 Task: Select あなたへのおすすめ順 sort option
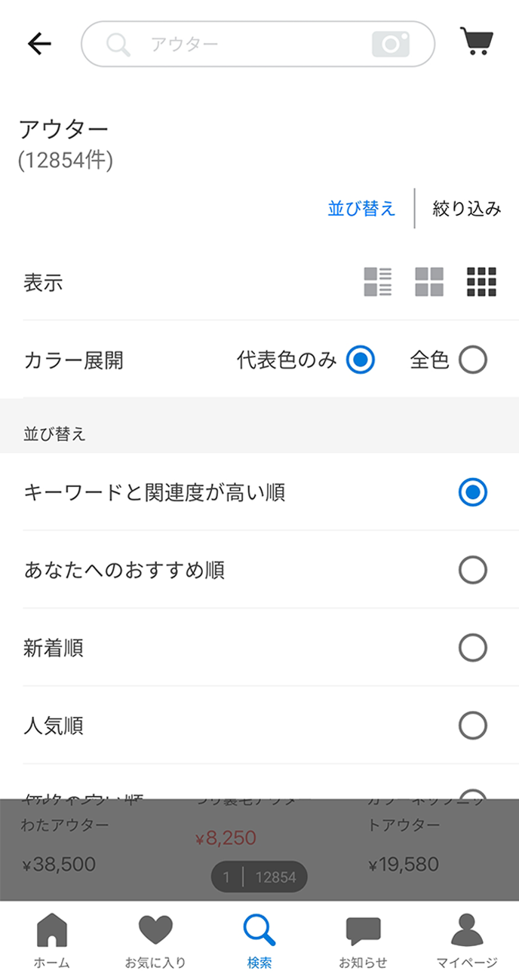click(x=473, y=571)
